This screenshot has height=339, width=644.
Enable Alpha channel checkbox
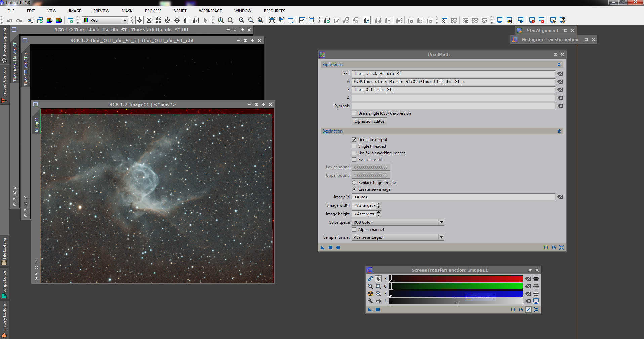coord(354,230)
